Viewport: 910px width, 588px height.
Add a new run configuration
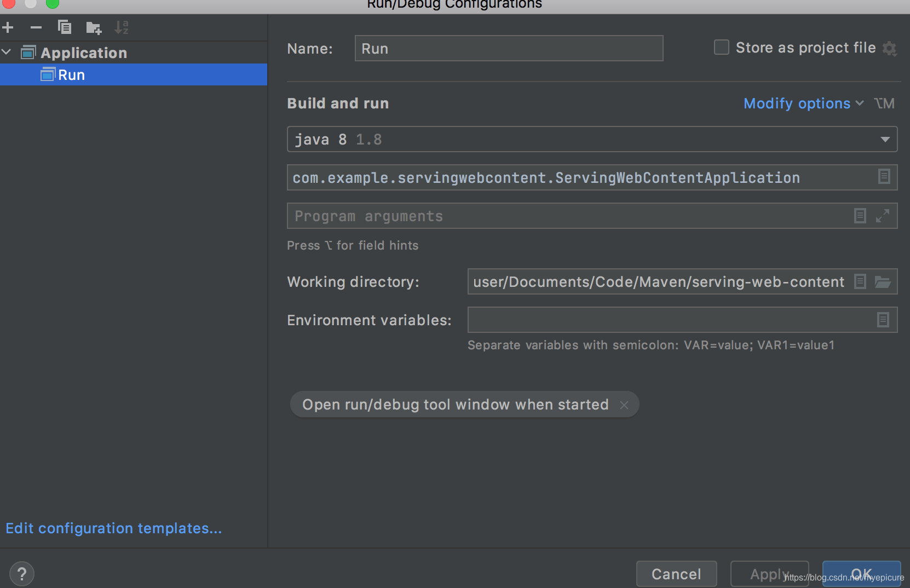pyautogui.click(x=8, y=27)
